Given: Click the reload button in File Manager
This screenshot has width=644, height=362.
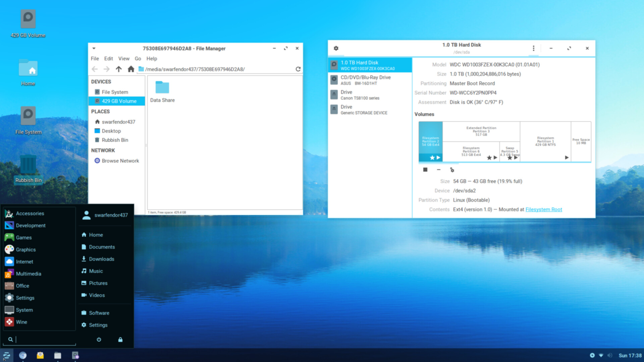Looking at the screenshot, I should coord(298,69).
